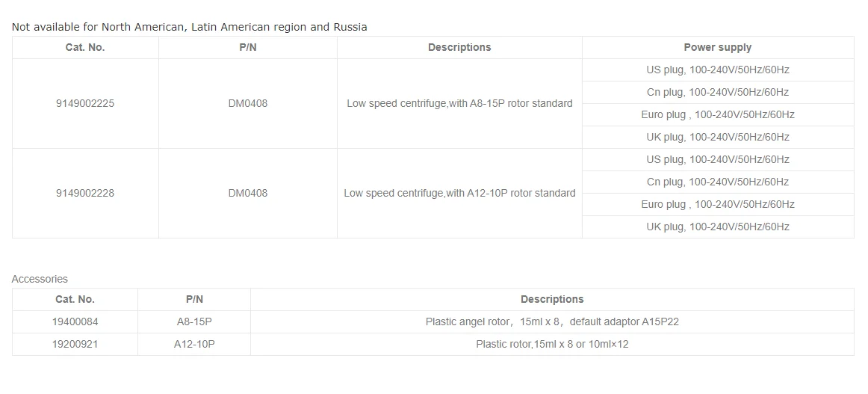The image size is (868, 394).
Task: Select the A12-10P rotor centrifuge description
Action: click(x=459, y=193)
